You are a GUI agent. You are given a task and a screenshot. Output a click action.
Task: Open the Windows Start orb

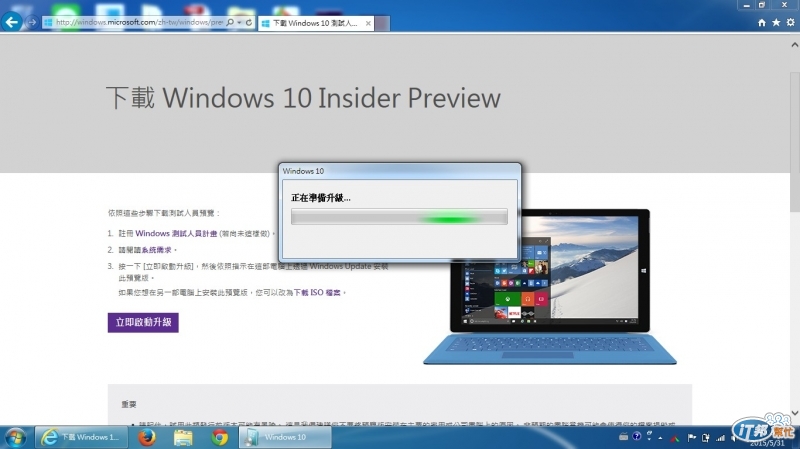coord(15,438)
